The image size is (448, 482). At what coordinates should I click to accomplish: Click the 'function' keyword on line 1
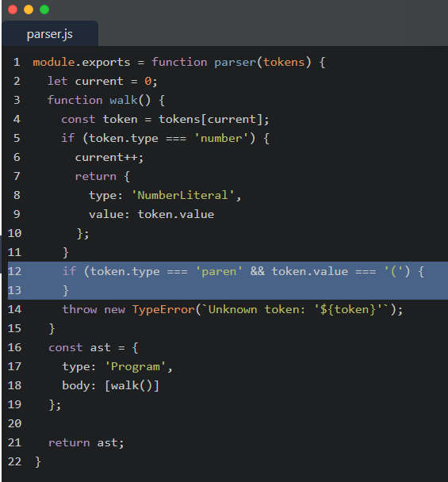pos(179,63)
